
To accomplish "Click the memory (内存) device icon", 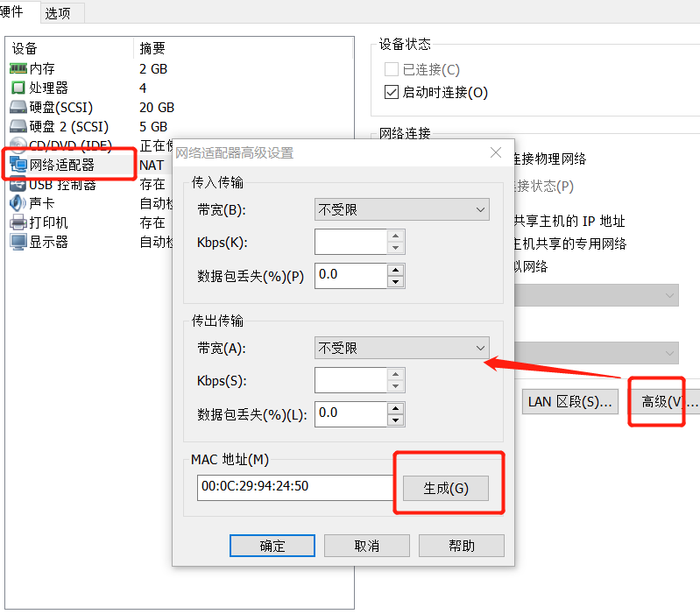I will tap(18, 68).
